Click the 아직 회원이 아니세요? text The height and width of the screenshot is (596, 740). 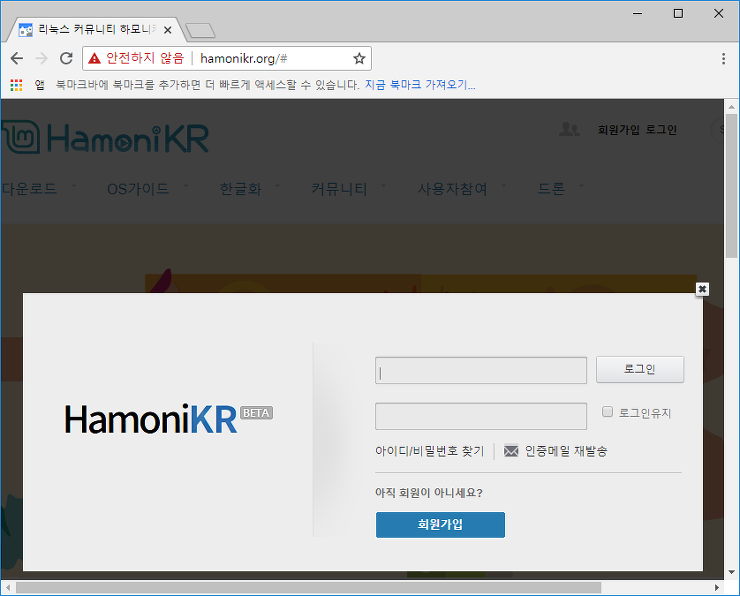pyautogui.click(x=429, y=493)
